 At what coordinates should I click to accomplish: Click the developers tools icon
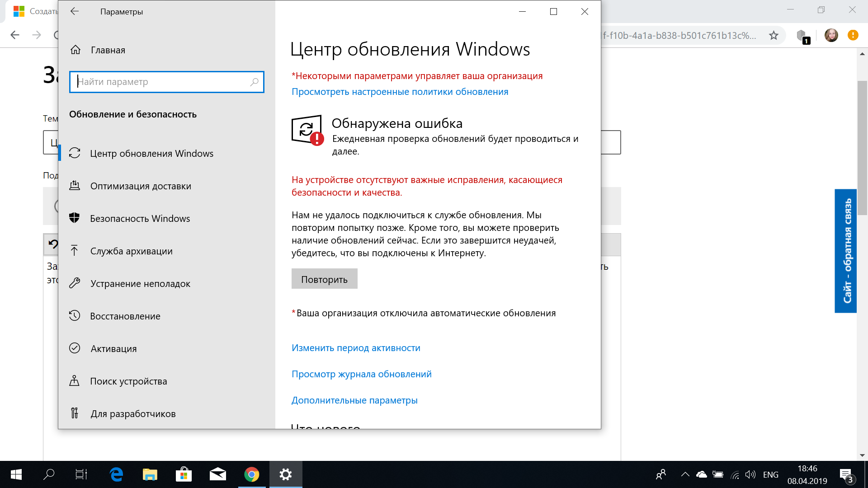[75, 413]
